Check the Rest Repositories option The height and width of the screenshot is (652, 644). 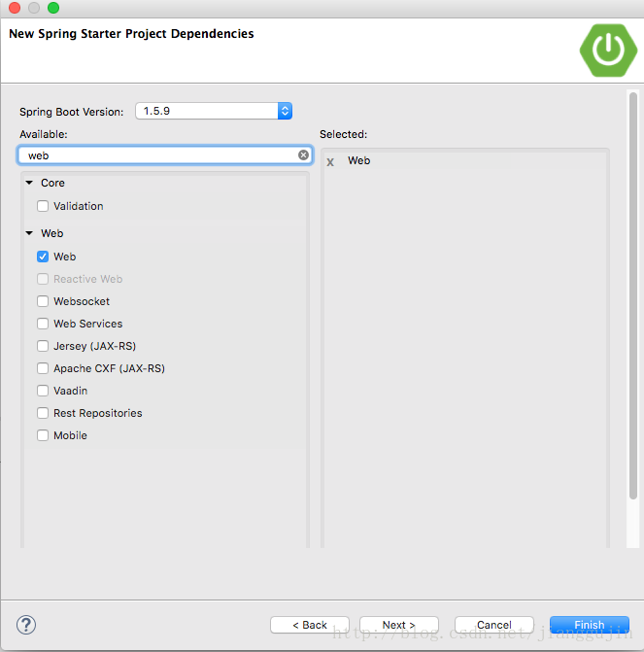[43, 413]
